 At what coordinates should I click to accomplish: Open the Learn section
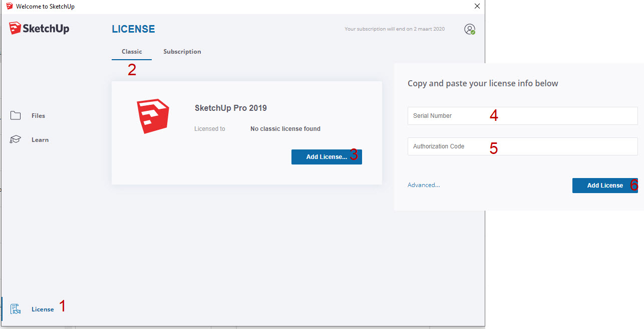coord(40,139)
